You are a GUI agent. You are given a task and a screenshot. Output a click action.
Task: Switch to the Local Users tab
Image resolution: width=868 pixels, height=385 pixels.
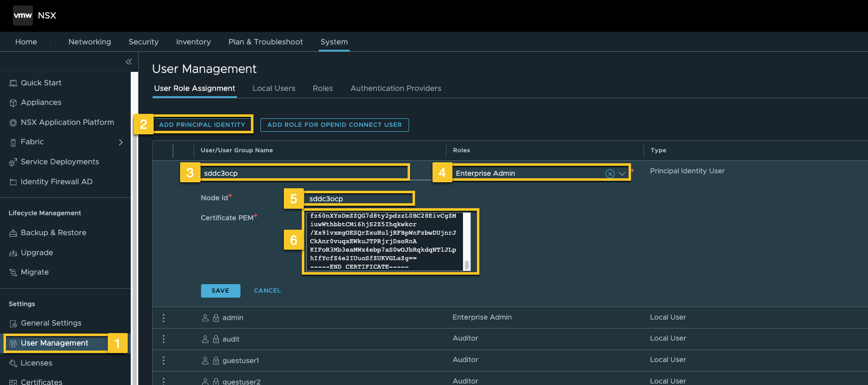(274, 88)
